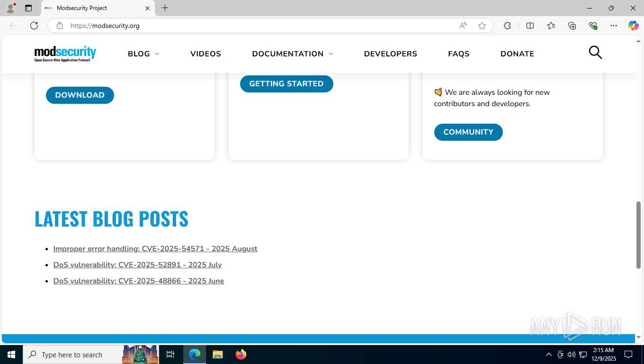Open CVE-2025-54571 improper error handling post
Viewport: 644px width, 364px height.
(155, 249)
